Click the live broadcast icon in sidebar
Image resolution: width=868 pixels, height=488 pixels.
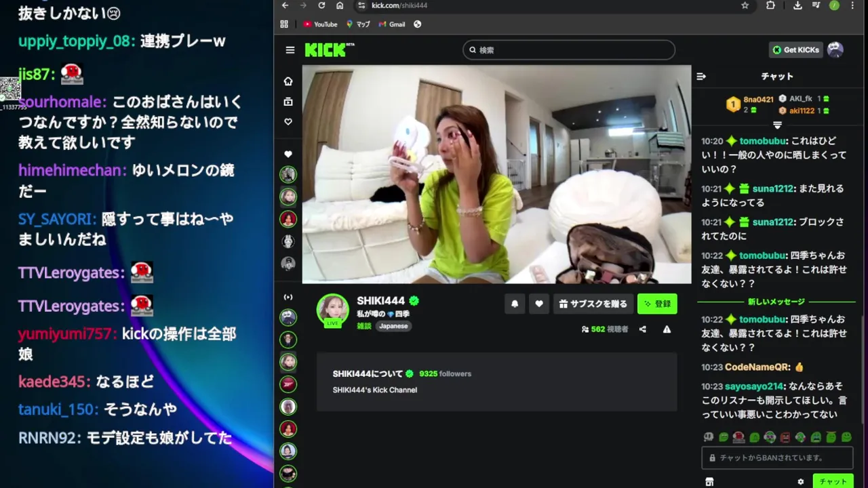[288, 298]
